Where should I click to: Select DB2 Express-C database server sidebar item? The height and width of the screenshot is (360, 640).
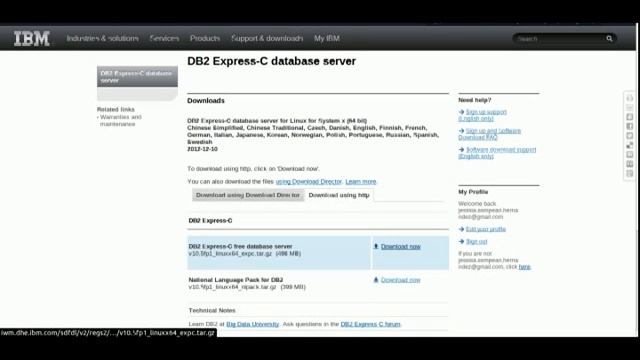click(137, 77)
